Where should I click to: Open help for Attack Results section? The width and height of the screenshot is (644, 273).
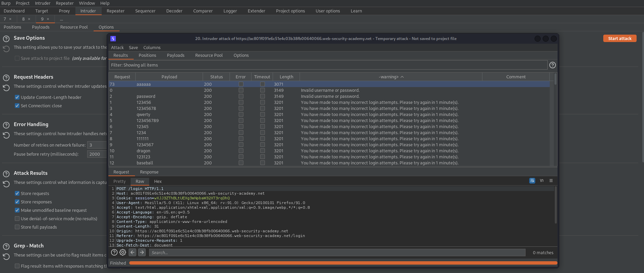(6, 174)
